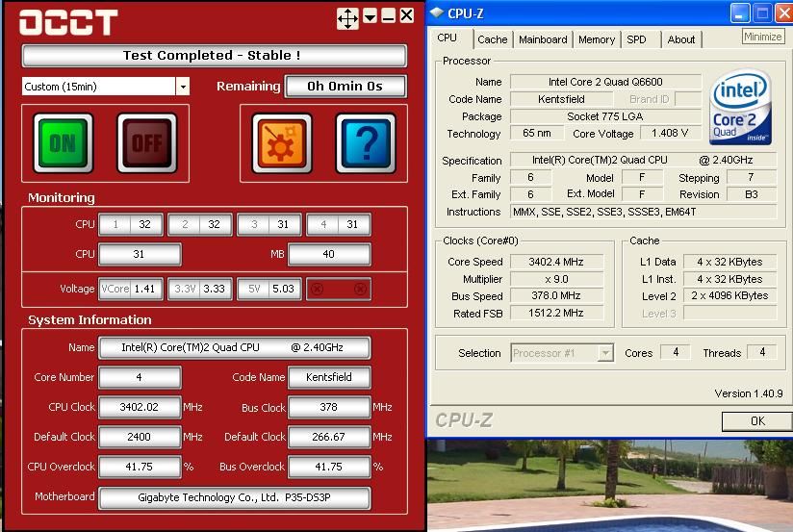The height and width of the screenshot is (532, 793).
Task: Click the Intel Core 2 Quad logo
Action: (740, 107)
